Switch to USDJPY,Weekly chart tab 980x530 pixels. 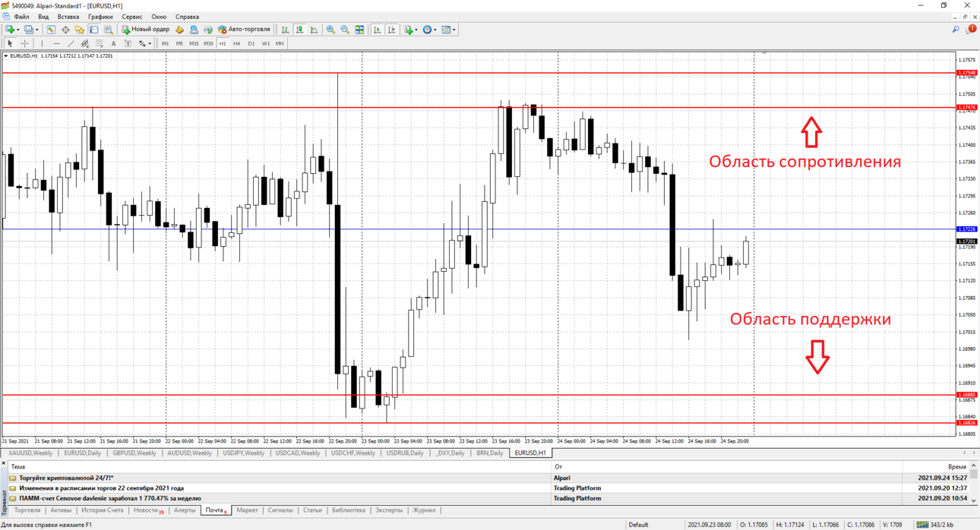point(243,453)
